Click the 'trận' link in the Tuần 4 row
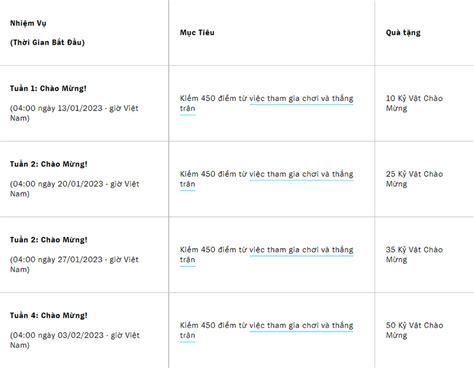 click(188, 336)
